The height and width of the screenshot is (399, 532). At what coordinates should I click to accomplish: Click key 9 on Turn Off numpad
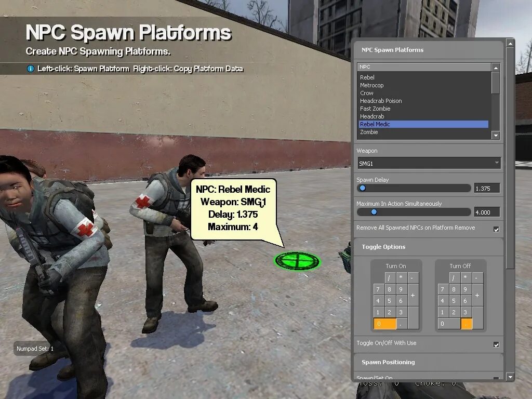[x=466, y=289]
